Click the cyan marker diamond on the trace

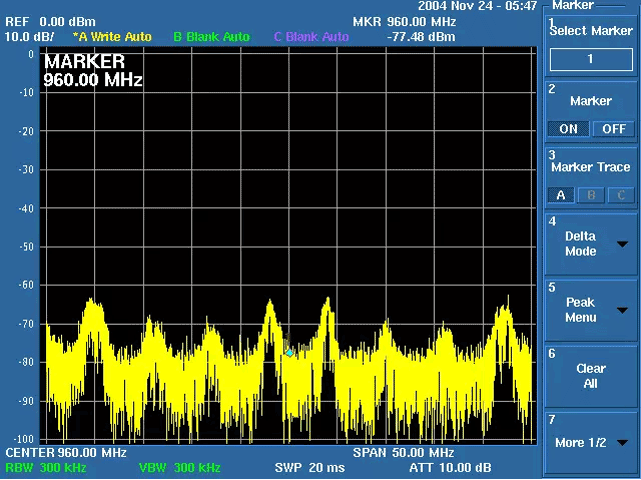pos(290,352)
